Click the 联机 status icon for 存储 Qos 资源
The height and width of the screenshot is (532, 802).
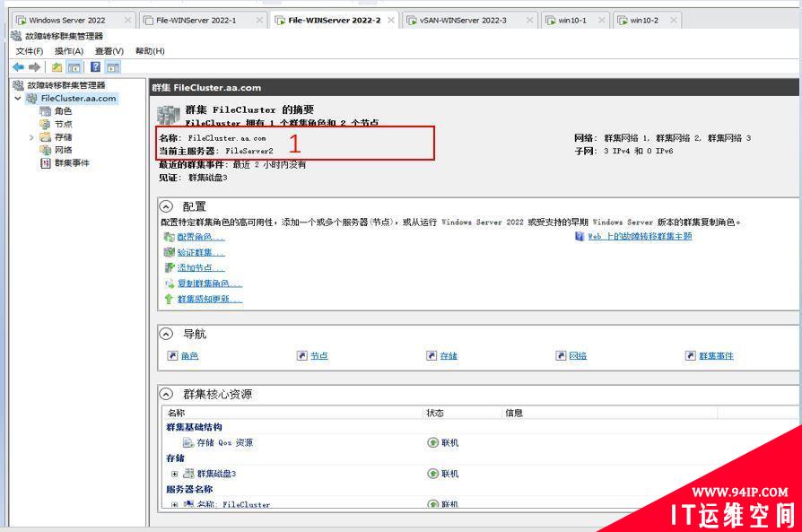click(x=432, y=442)
